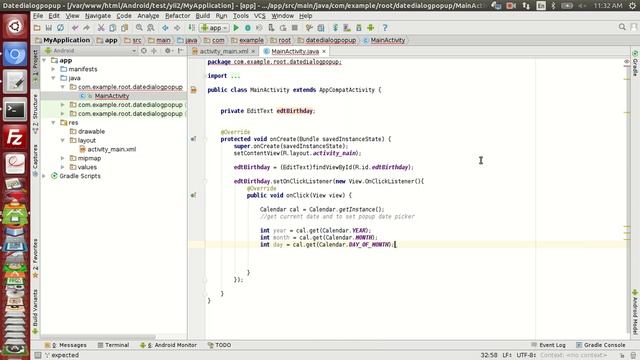Expand the mipmap folder arrow
The width and height of the screenshot is (640, 360).
click(63, 158)
